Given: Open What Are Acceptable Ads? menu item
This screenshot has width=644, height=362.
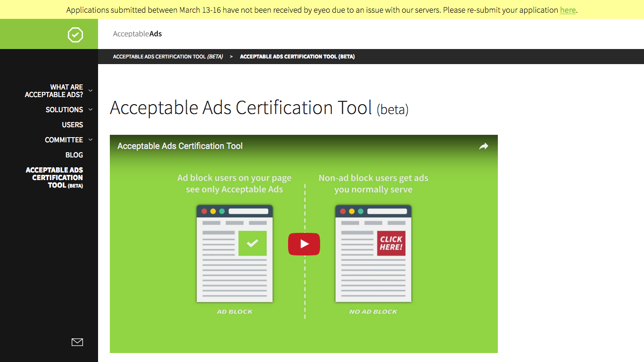Looking at the screenshot, I should (54, 91).
